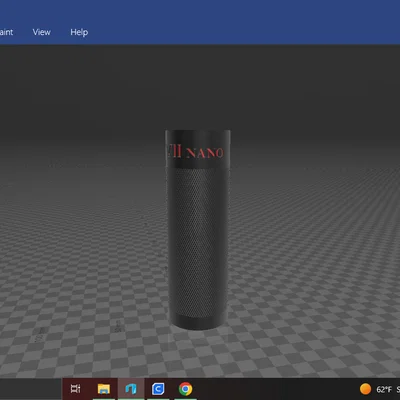Open the Help menu
Screen dimensions: 400x400
point(79,32)
